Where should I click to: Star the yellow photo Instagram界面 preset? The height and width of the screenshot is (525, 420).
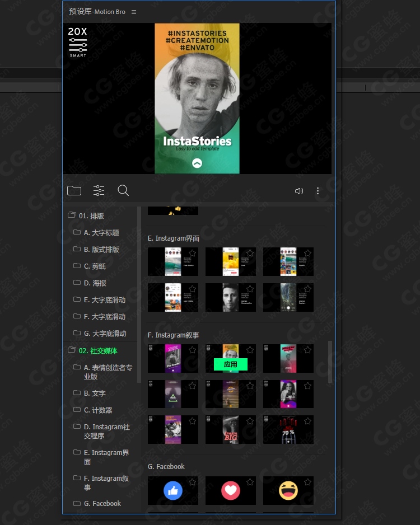tap(250, 253)
